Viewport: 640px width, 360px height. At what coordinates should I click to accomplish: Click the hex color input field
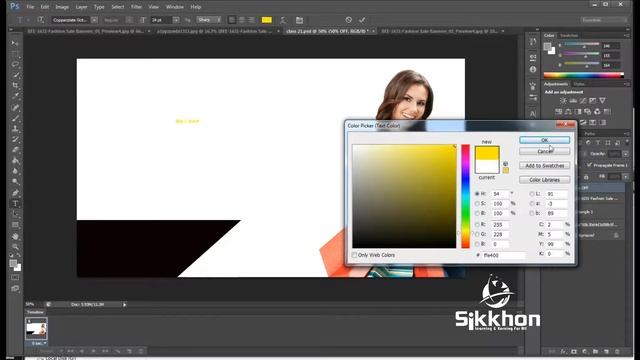[x=504, y=256]
